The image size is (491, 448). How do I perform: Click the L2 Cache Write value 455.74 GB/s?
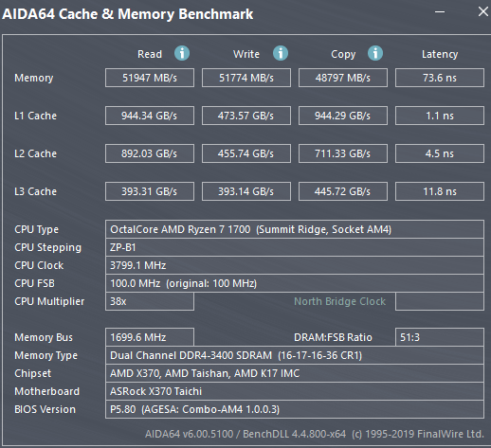pyautogui.click(x=246, y=153)
